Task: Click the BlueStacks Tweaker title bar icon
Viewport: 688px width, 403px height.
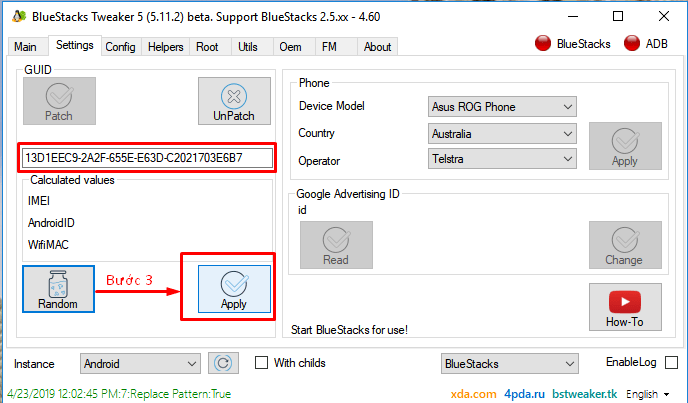Action: point(19,17)
